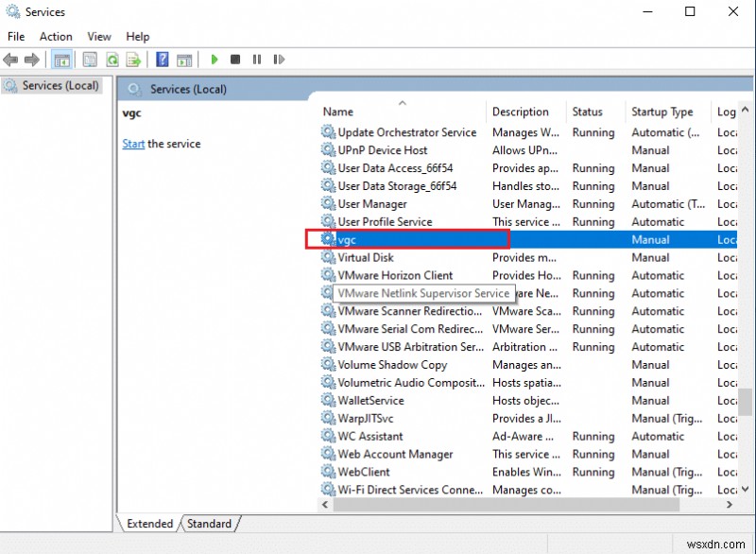Sort services by the Startup Type column
Screen dimensions: 756x554
(x=661, y=112)
